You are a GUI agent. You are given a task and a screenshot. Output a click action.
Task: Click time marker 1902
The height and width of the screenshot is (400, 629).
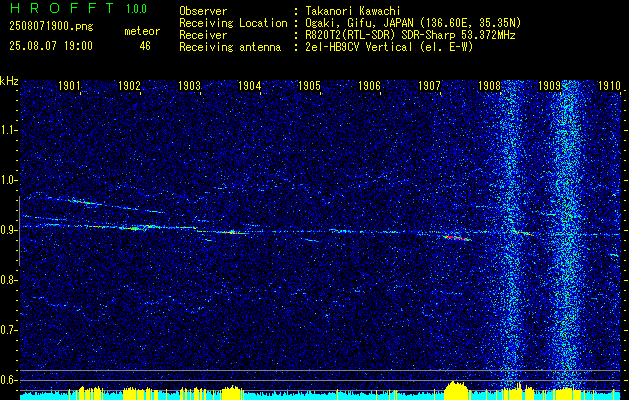coord(129,85)
